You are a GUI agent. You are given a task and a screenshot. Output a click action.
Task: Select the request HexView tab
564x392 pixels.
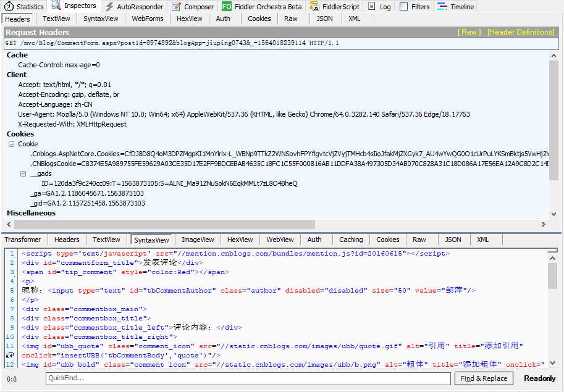coord(189,19)
